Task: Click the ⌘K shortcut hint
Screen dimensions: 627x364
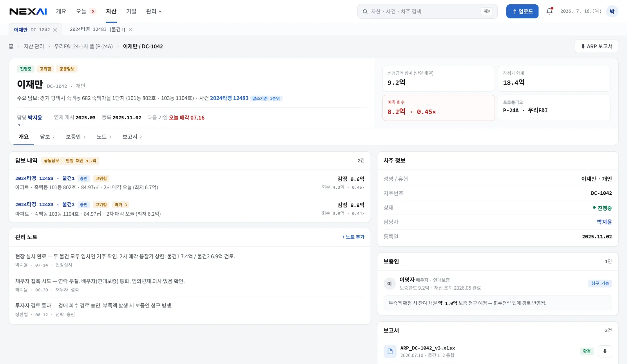Action: (487, 11)
